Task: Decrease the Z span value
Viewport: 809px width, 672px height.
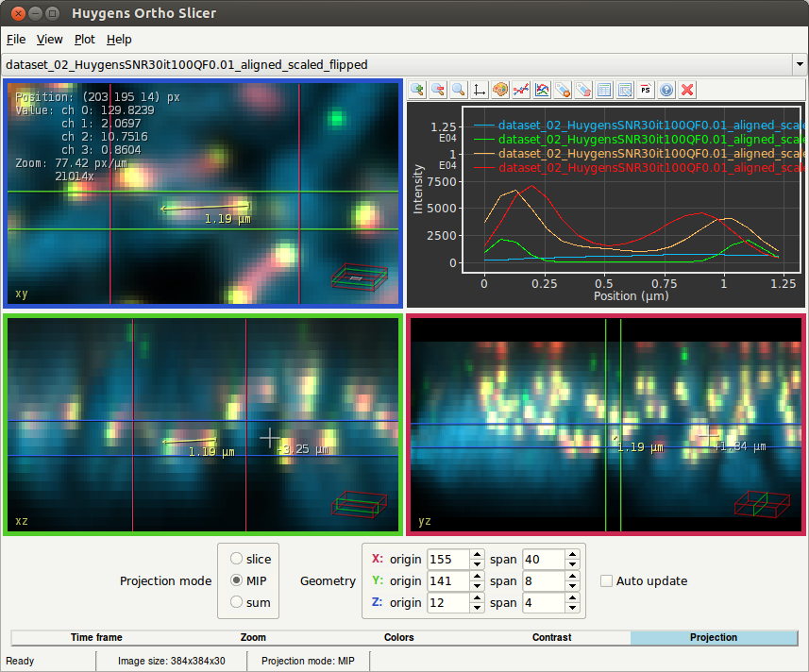Action: tap(572, 608)
